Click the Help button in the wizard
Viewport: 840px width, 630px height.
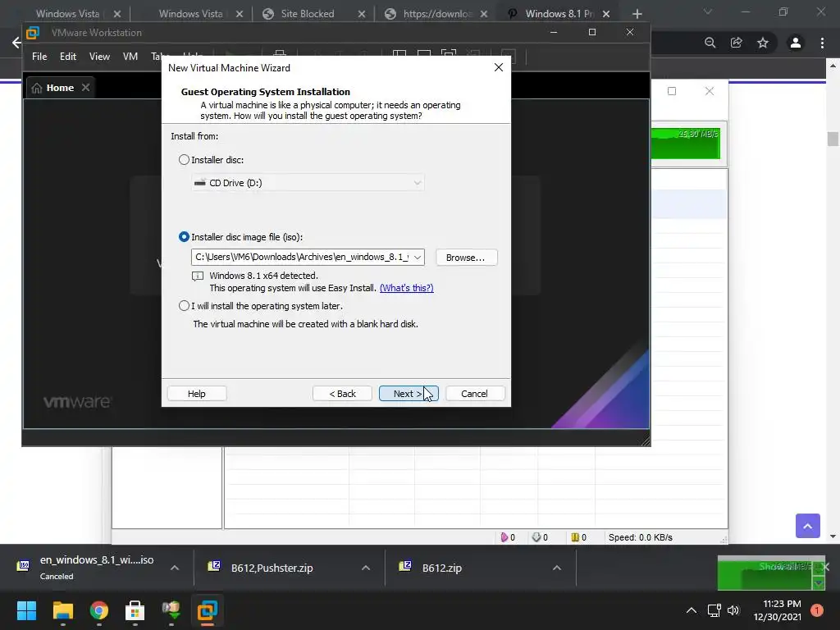(x=197, y=394)
